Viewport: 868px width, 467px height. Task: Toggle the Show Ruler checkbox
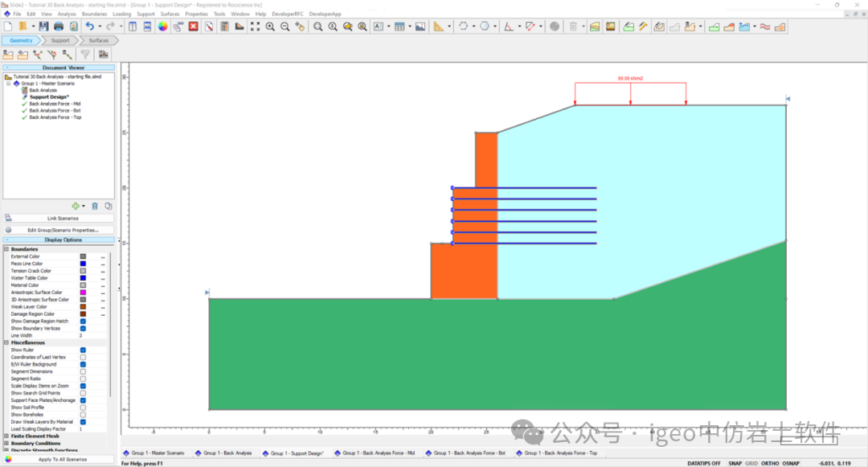83,350
